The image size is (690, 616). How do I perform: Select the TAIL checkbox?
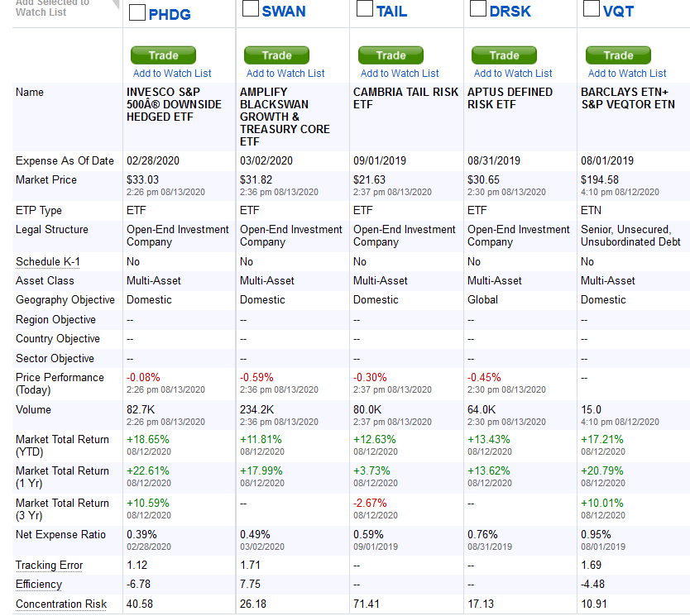click(365, 8)
